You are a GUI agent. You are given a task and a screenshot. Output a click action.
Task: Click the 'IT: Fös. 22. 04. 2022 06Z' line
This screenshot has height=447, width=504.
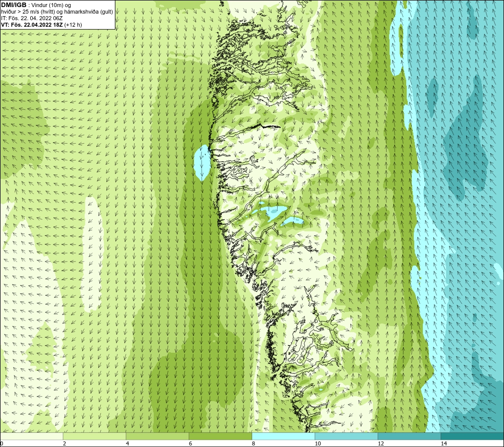pyautogui.click(x=32, y=18)
